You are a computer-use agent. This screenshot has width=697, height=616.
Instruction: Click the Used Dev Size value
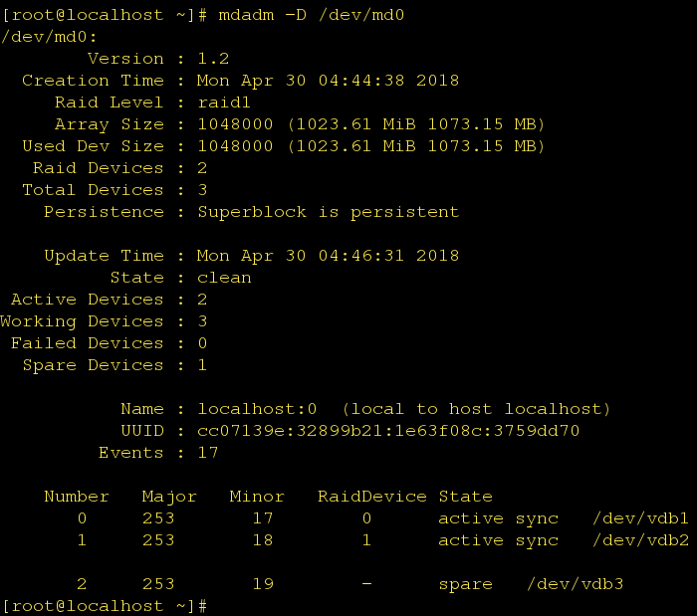pyautogui.click(x=370, y=146)
